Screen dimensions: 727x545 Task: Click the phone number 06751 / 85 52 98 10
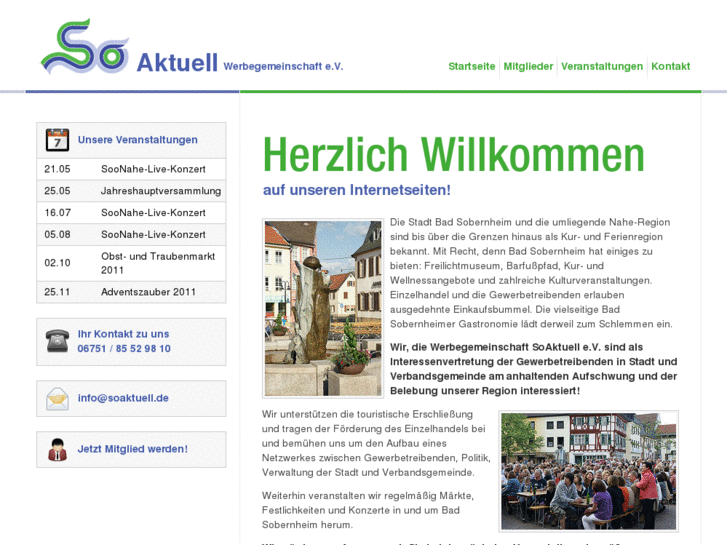124,348
